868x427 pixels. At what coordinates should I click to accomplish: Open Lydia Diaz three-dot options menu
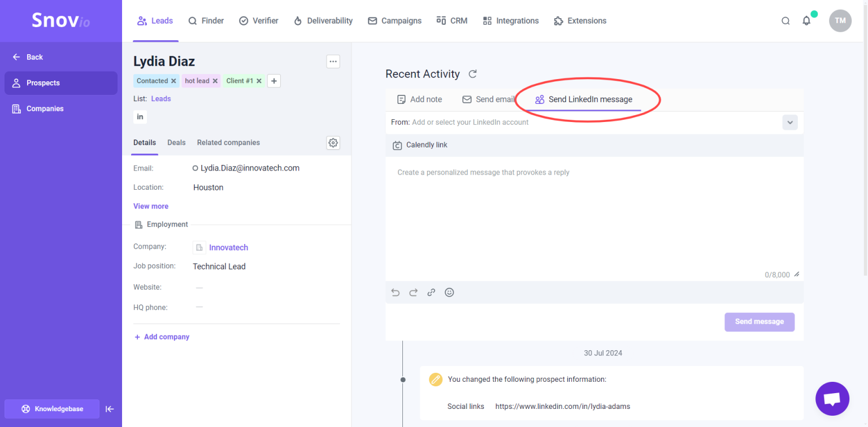pos(333,62)
